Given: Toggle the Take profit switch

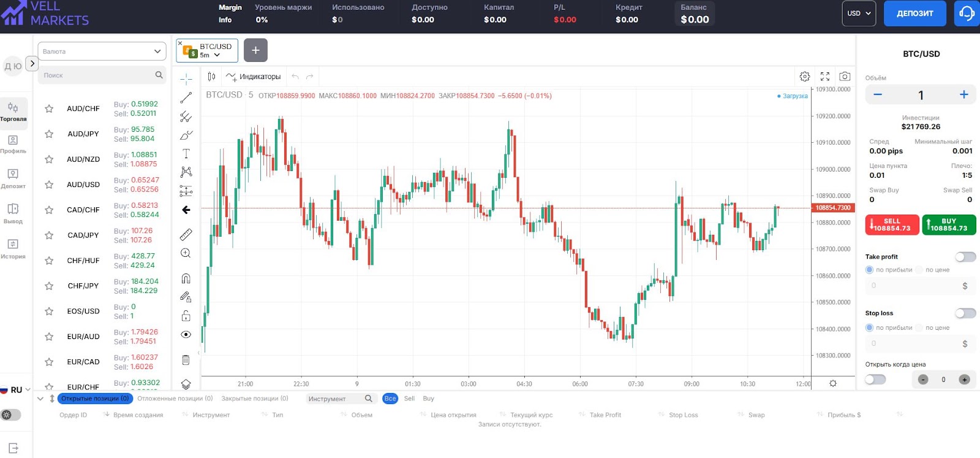Looking at the screenshot, I should [965, 257].
